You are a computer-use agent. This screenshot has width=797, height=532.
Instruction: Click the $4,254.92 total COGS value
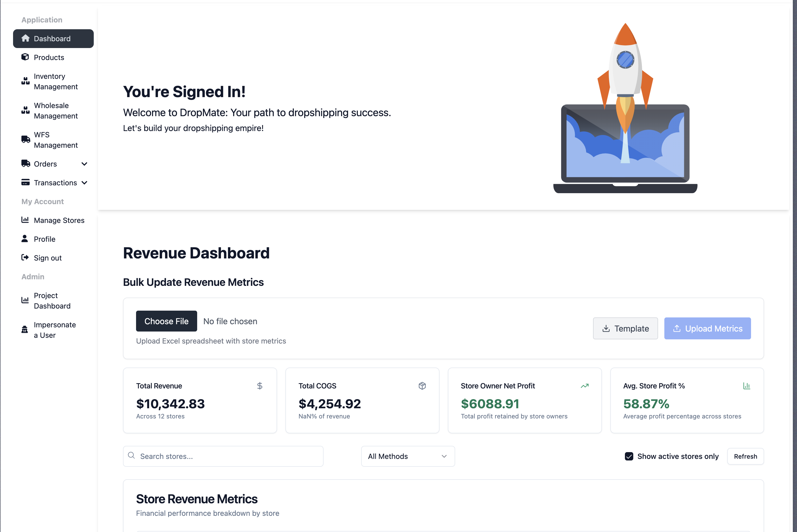[x=330, y=404]
